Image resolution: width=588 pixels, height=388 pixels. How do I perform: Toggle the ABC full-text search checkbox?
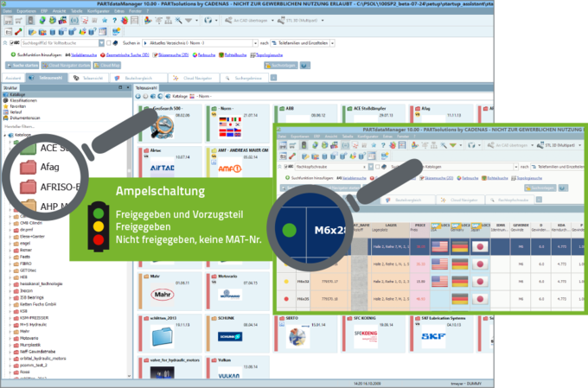click(11, 43)
